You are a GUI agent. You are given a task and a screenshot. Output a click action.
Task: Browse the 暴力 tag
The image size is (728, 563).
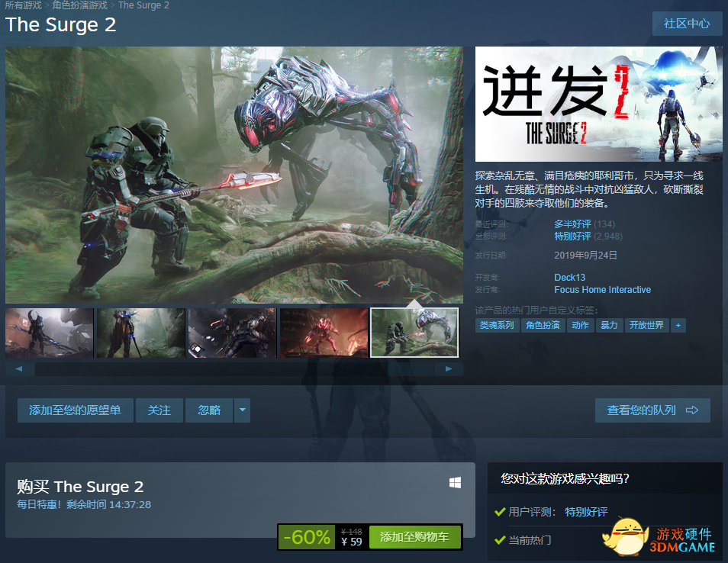pos(609,325)
